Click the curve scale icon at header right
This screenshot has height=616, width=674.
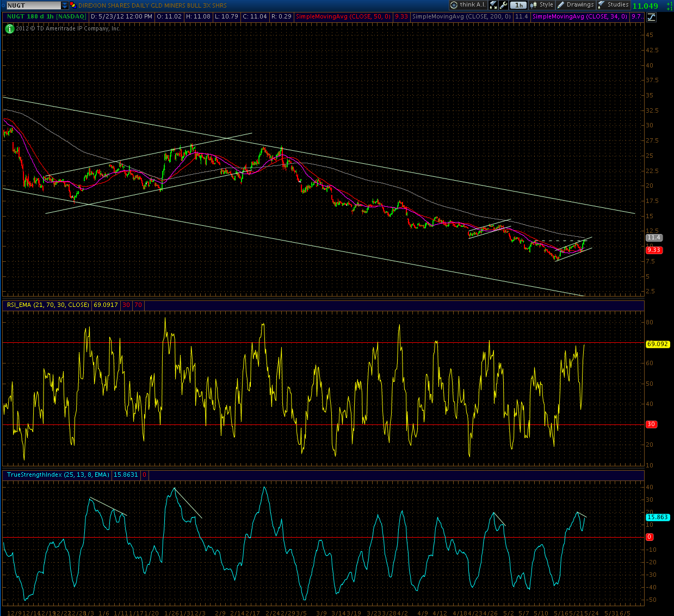[651, 17]
